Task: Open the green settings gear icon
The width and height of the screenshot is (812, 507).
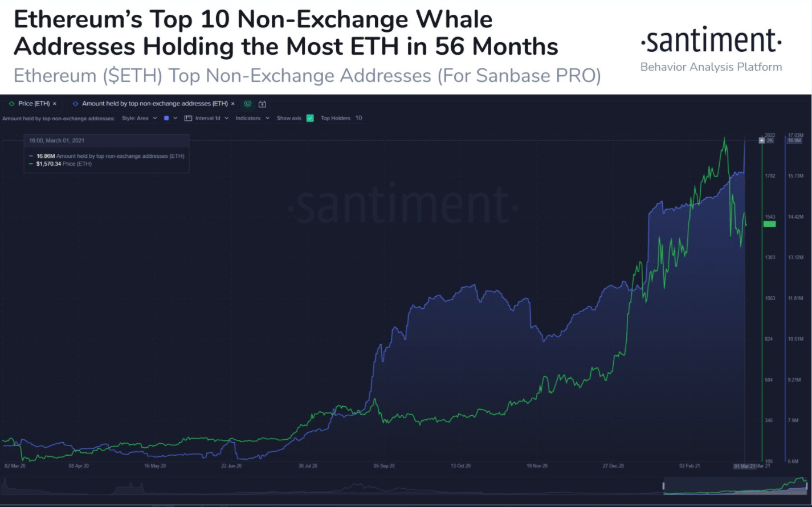Action: 247,104
